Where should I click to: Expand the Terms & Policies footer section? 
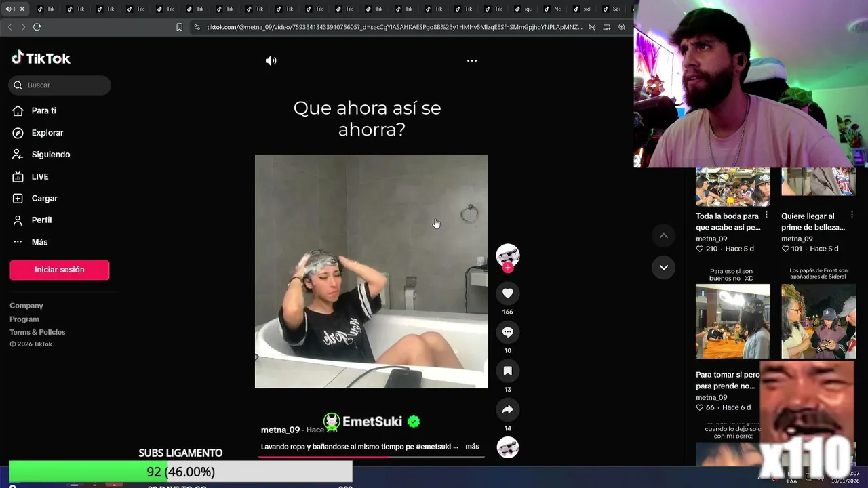(x=37, y=332)
